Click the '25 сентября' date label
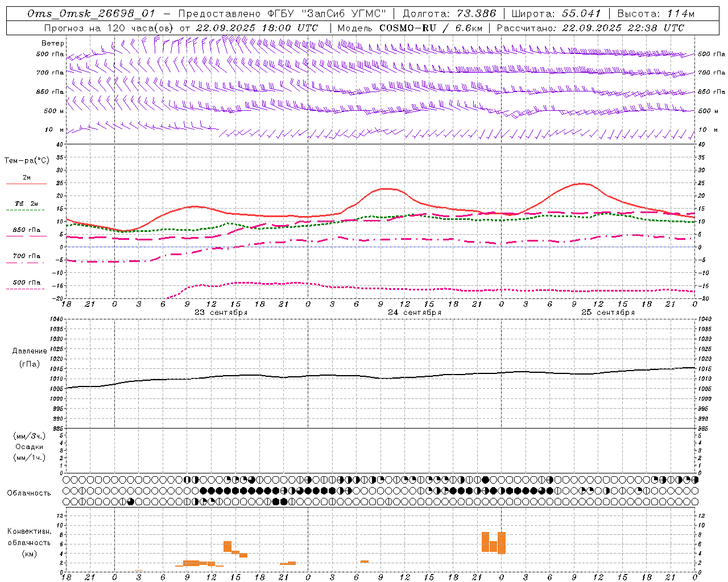This screenshot has height=582, width=728. [x=607, y=313]
